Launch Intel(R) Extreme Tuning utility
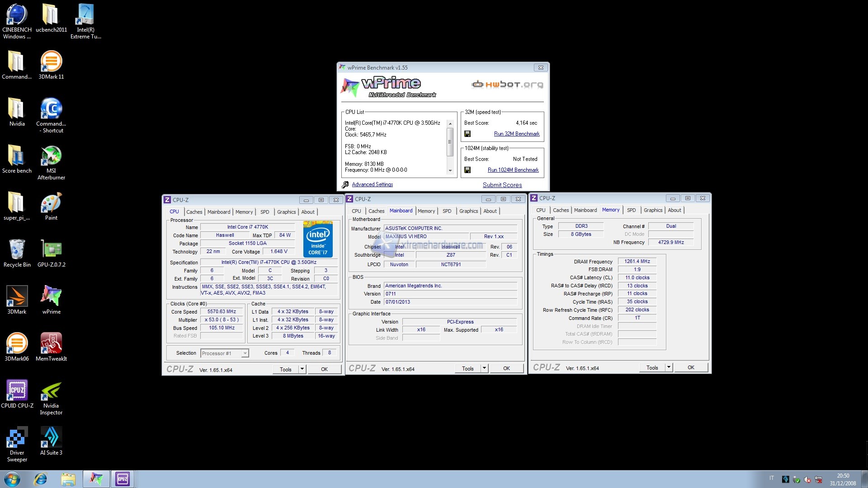 coord(85,14)
